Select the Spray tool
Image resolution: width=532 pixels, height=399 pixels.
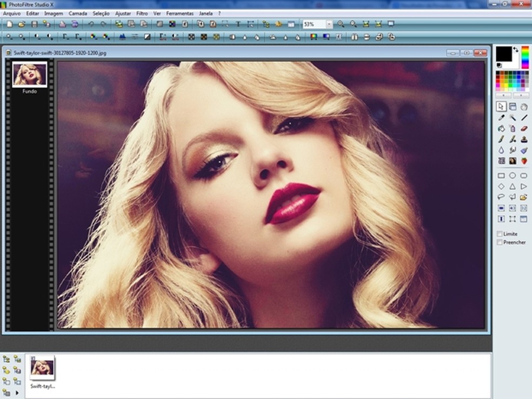(x=513, y=129)
